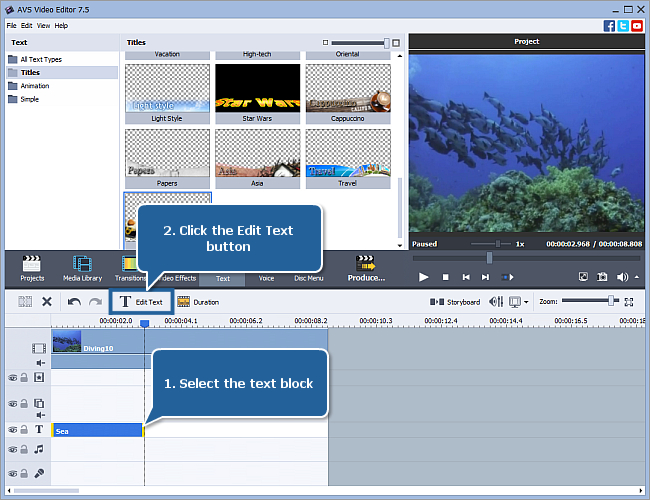This screenshot has width=650, height=500.
Task: Delete the selected timeline item
Action: [x=47, y=301]
